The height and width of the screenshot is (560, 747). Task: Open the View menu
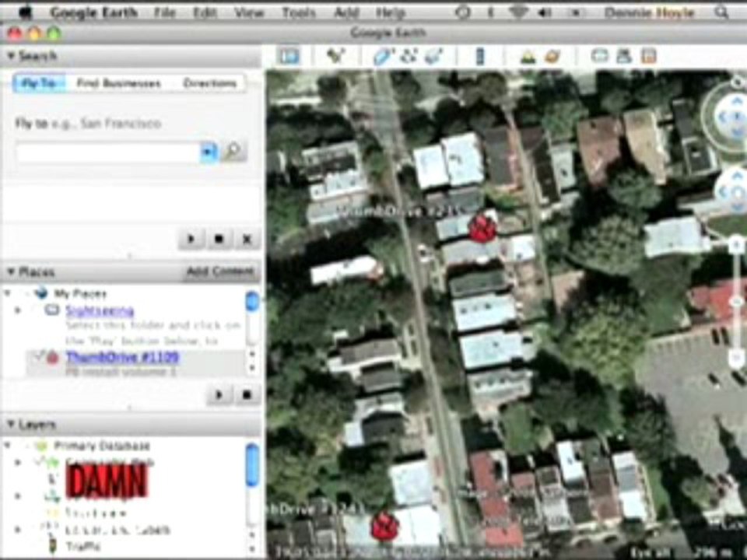pos(249,12)
